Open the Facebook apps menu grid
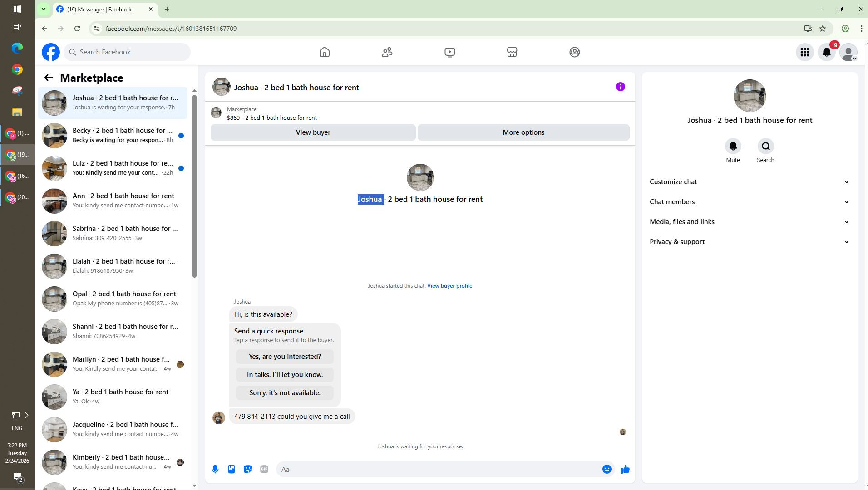868x490 pixels. (805, 52)
